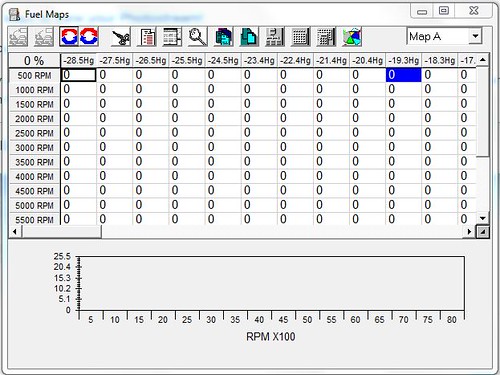
Task: Open the colorful 3D graph icon
Action: 352,37
